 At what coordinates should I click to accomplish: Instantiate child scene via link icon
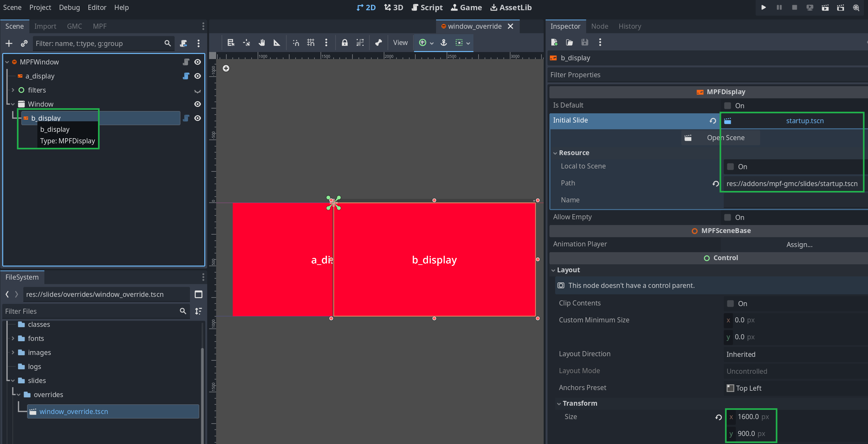click(x=24, y=43)
